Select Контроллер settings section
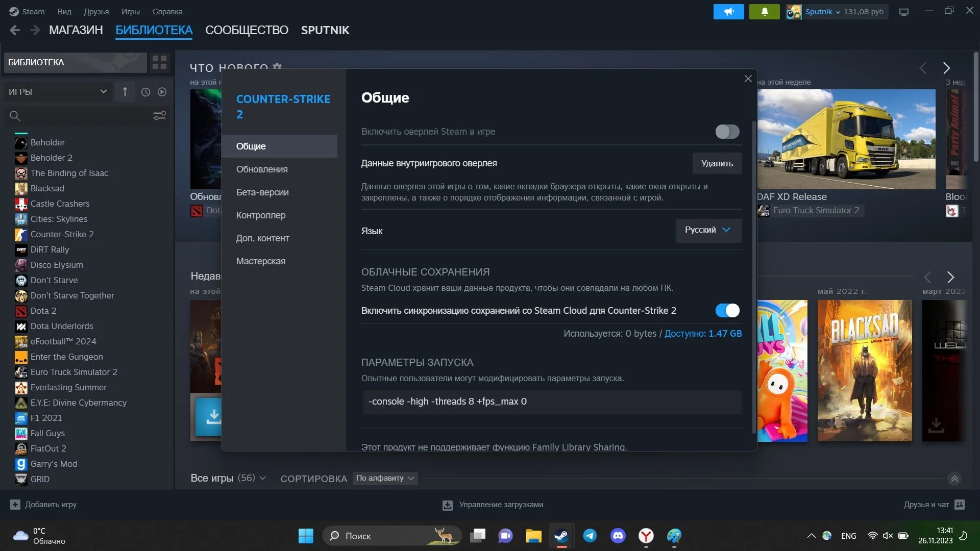This screenshot has width=980, height=551. [279, 215]
